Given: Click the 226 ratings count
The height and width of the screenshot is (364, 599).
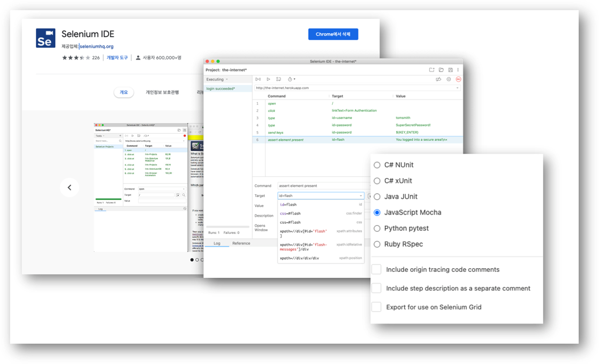Looking at the screenshot, I should tap(95, 58).
